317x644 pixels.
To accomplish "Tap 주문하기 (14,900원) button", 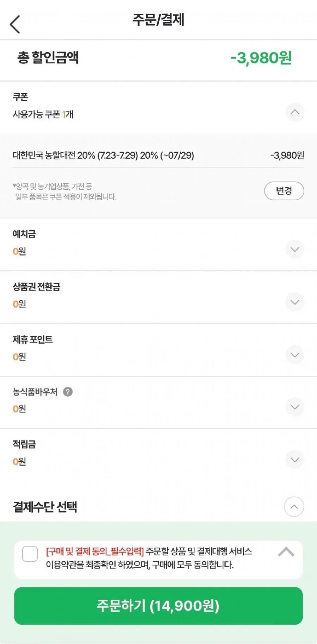I will click(x=158, y=606).
